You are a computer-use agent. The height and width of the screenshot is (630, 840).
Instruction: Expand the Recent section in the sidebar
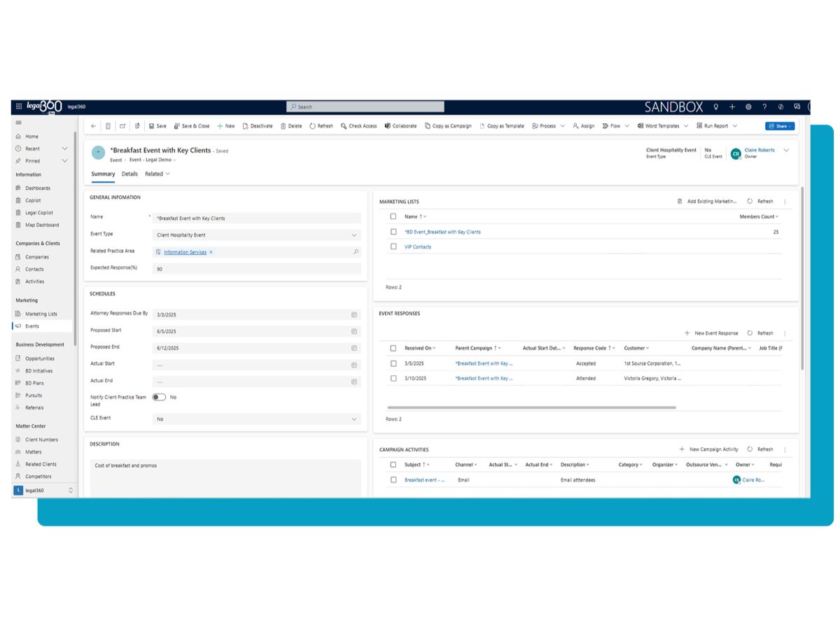tap(65, 148)
